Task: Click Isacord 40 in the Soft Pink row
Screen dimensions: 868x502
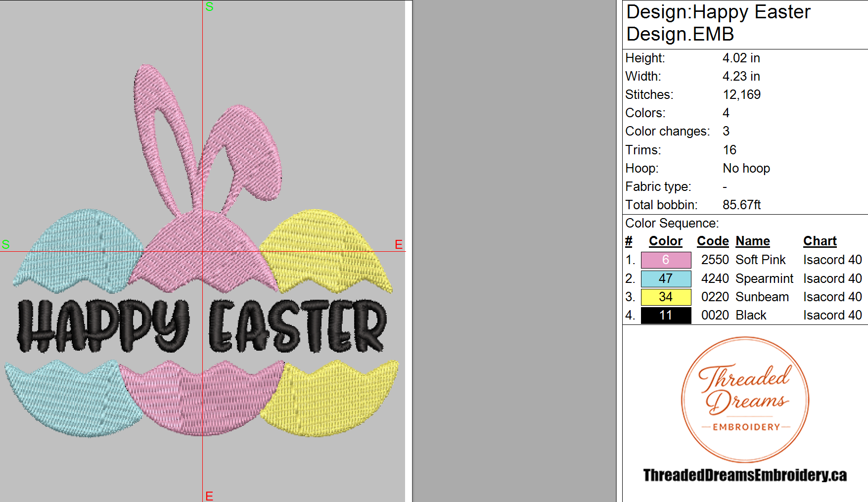Action: [832, 260]
